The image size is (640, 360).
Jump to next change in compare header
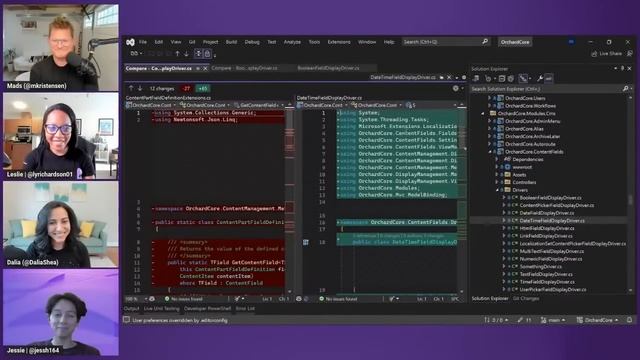click(140, 88)
